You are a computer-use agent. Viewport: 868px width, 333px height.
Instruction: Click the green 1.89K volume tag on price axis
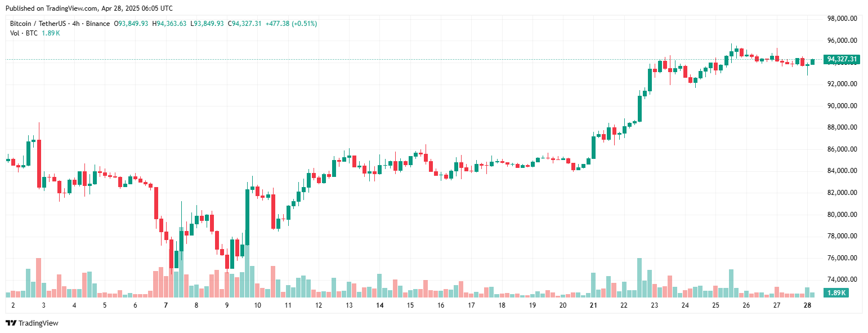tap(836, 293)
